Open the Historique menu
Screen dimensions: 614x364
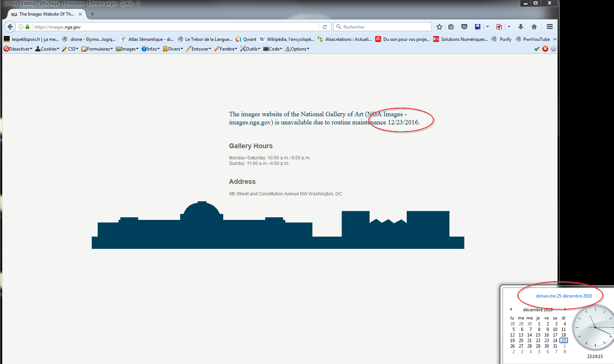click(73, 3)
